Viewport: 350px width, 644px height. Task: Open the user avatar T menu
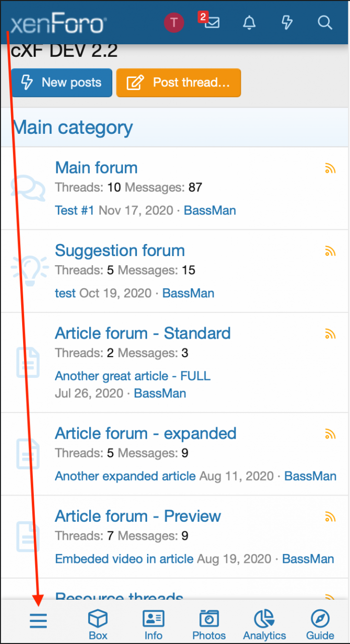(174, 23)
